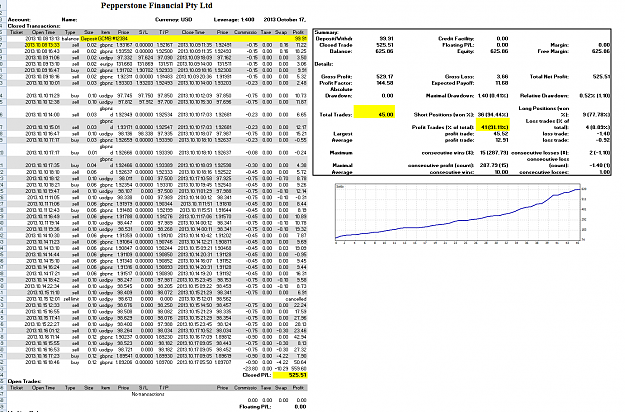Click the Gross Profit: label

point(337,77)
